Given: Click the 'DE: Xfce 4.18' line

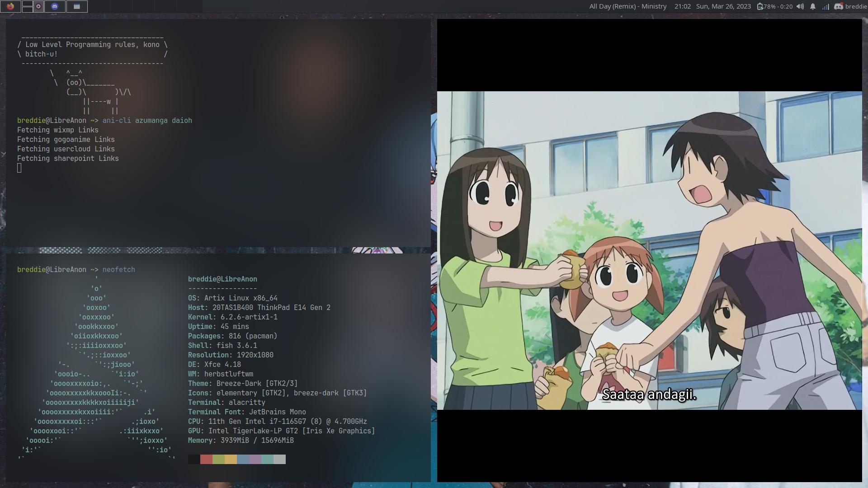Looking at the screenshot, I should coord(214,365).
